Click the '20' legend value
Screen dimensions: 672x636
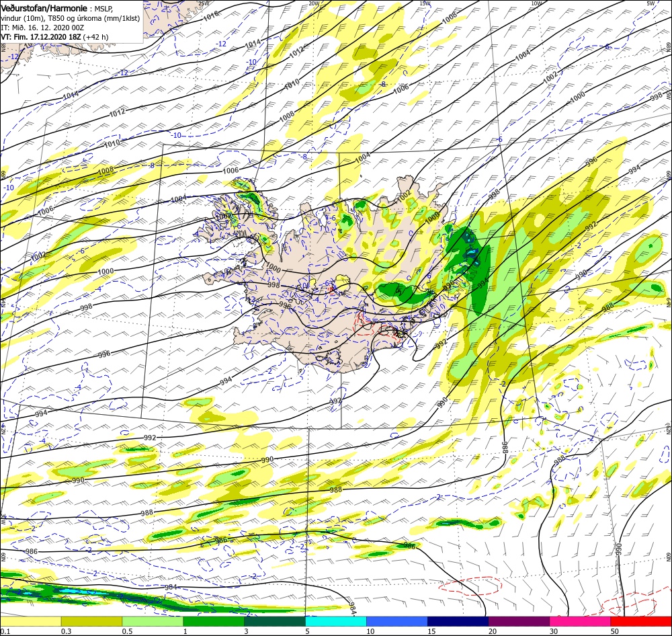(493, 631)
